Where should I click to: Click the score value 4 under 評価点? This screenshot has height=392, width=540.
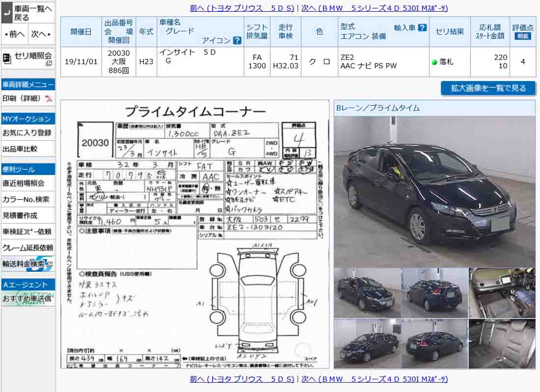tap(523, 62)
